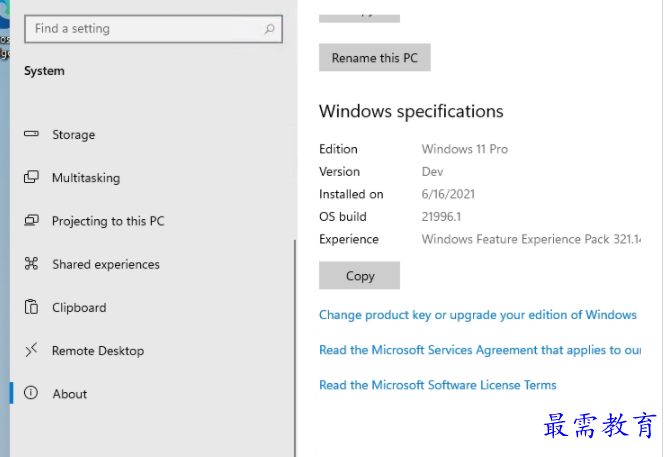665x457 pixels.
Task: Click the Projecting to this PC icon
Action: point(31,220)
